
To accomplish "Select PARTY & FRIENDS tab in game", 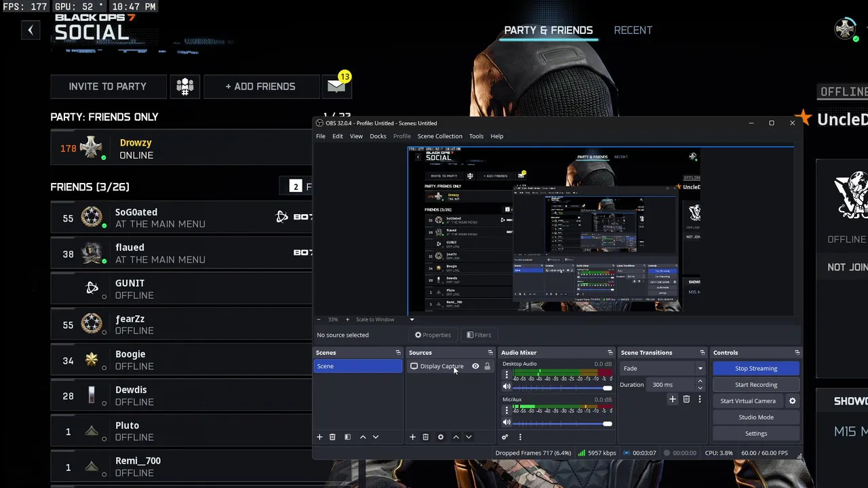I will point(549,30).
